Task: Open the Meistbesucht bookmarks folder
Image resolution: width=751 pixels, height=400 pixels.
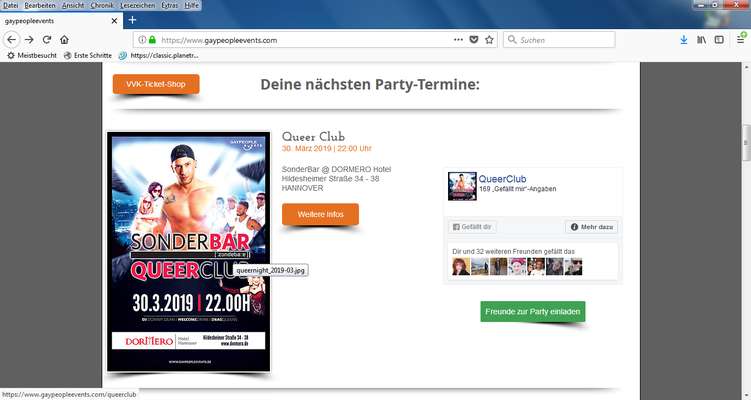Action: coord(32,56)
